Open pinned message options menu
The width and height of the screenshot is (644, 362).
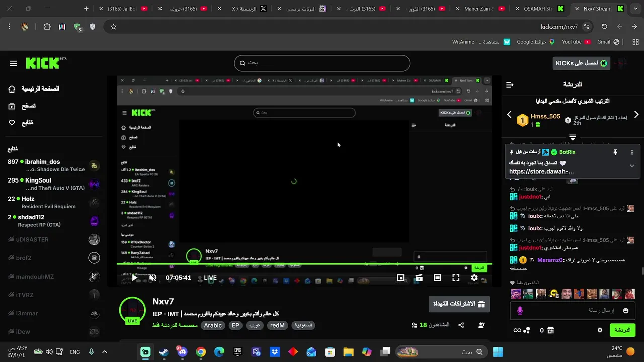(x=632, y=152)
